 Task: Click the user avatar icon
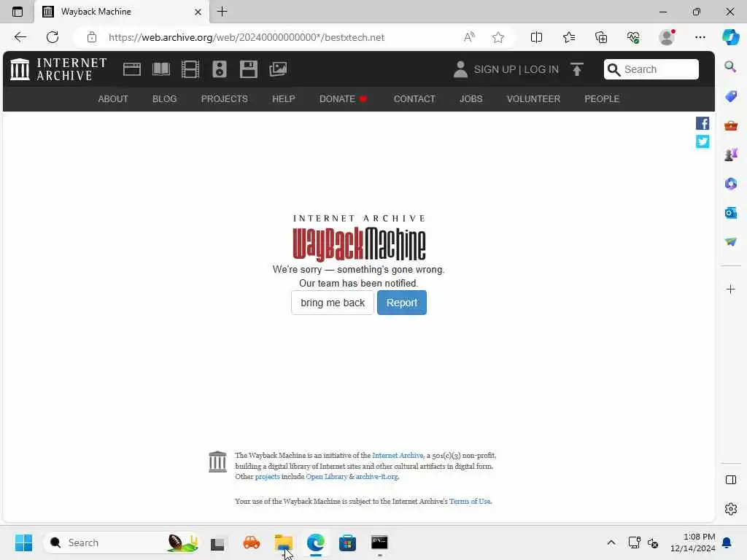point(460,69)
